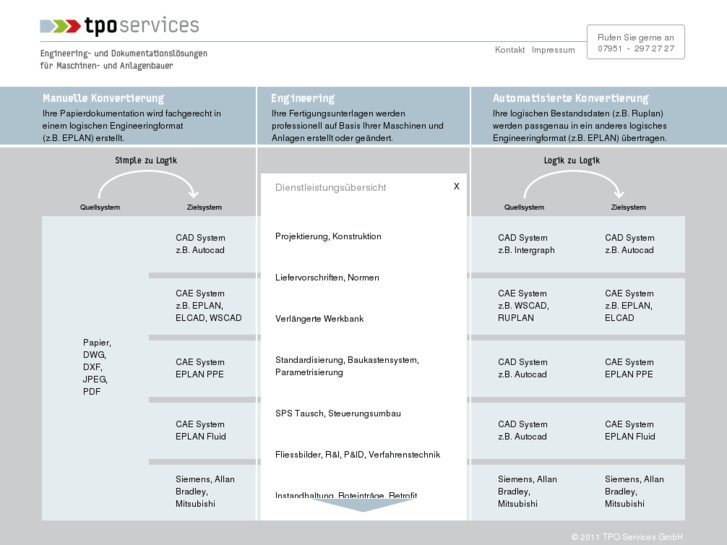The image size is (727, 545).
Task: Select Instandhaltung, Roteinträge, Retrofit service
Action: pos(346,495)
